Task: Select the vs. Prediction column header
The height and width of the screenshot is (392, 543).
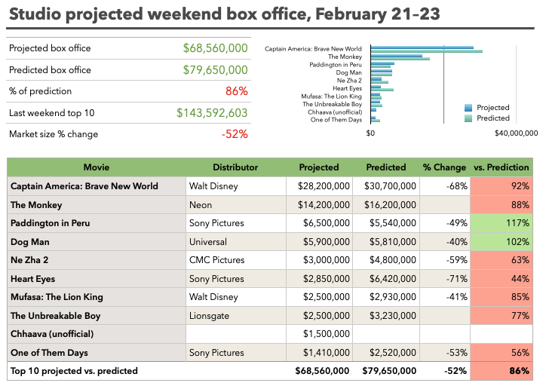Action: pos(501,167)
